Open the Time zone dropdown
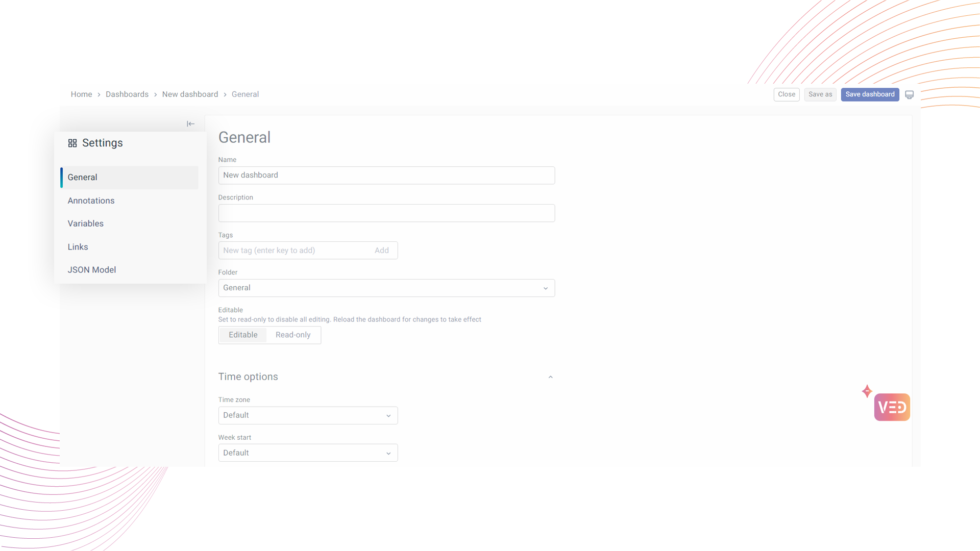Viewport: 980px width, 551px height. coord(308,415)
